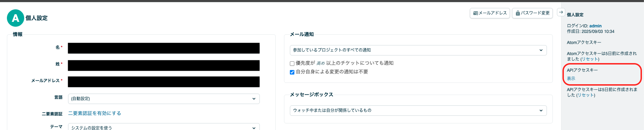The height and width of the screenshot is (130, 644).
Task: Click 二要素認証を有効にする link
Action: point(95,113)
